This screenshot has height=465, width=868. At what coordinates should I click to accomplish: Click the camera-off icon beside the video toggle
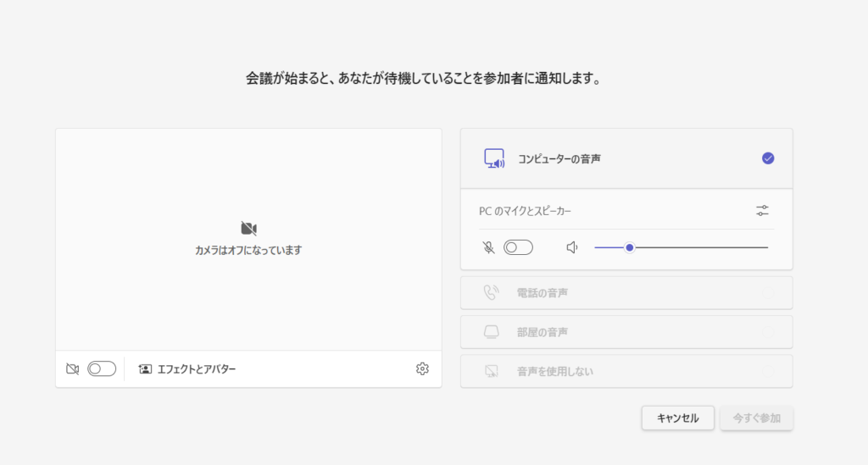coord(73,368)
